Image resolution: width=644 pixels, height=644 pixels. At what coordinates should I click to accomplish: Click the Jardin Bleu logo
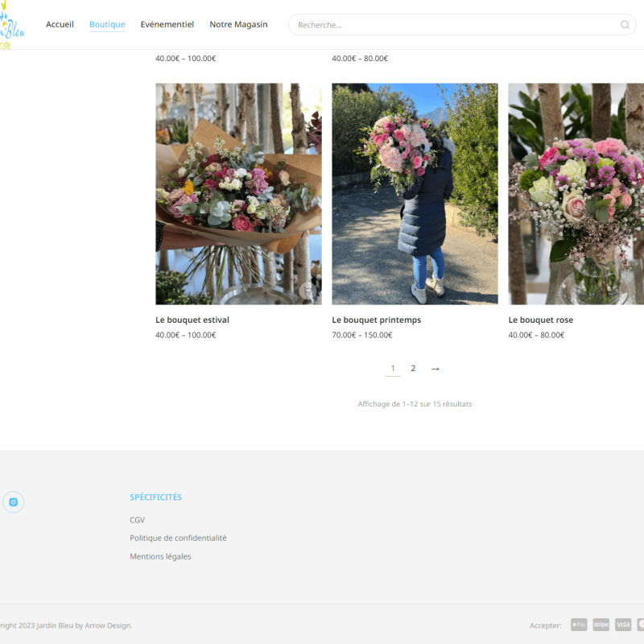coord(11,26)
